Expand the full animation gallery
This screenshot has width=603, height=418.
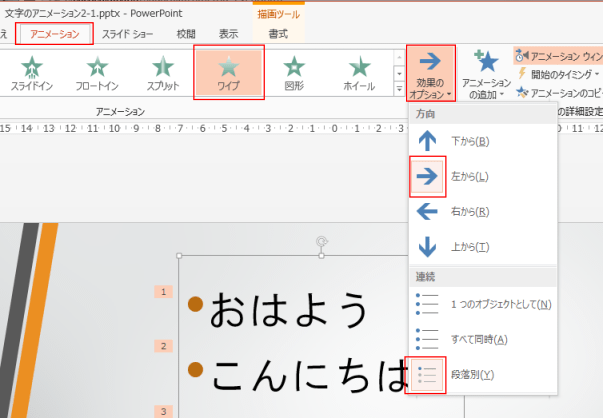coord(399,89)
